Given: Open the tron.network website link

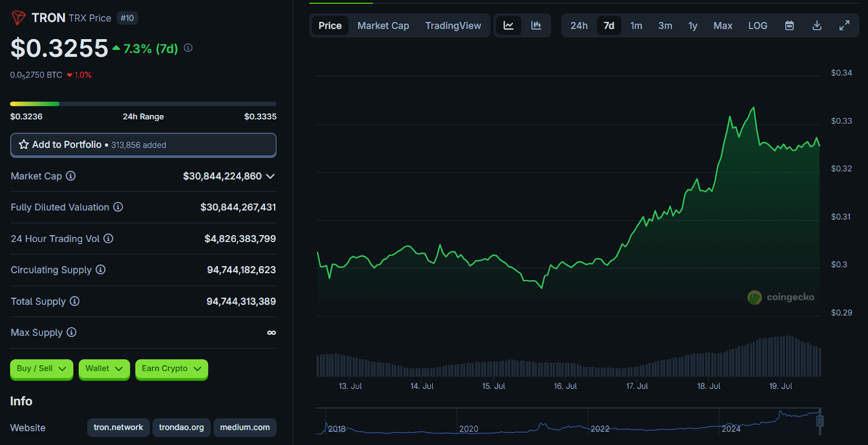Looking at the screenshot, I should click(118, 427).
